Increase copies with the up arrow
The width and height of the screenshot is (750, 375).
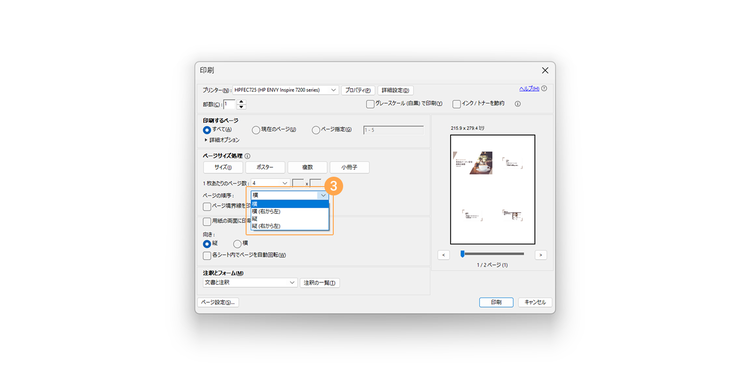pos(241,101)
